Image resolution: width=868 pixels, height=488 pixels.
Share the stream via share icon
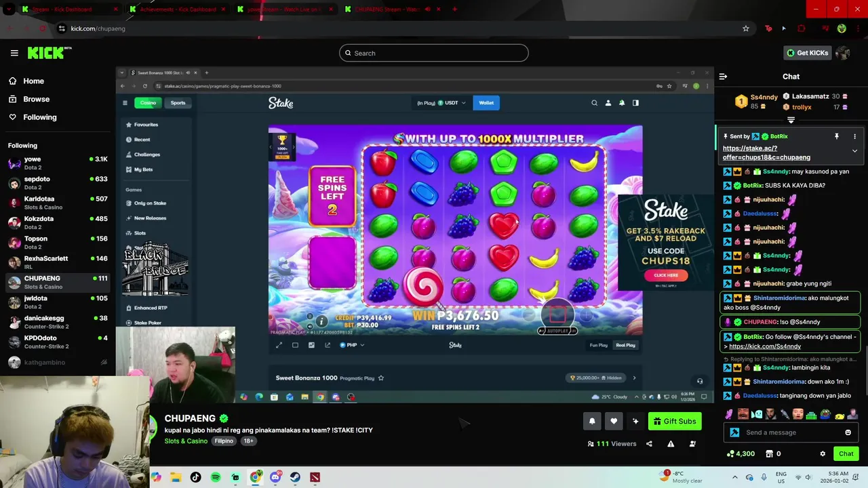pyautogui.click(x=649, y=444)
